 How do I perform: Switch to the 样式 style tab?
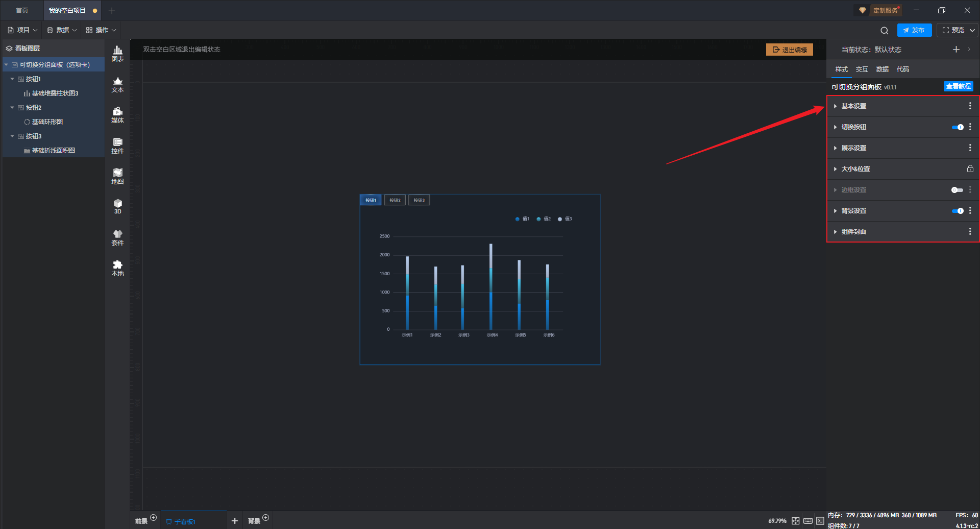point(841,69)
